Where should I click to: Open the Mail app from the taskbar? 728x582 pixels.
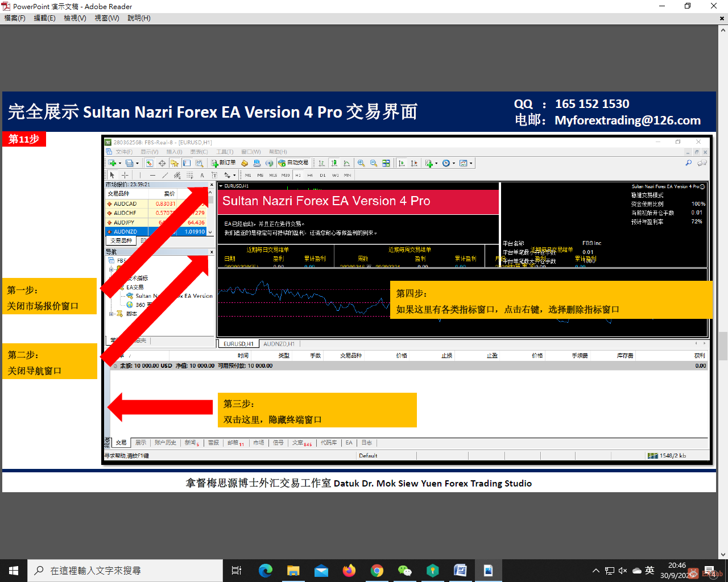[321, 571]
